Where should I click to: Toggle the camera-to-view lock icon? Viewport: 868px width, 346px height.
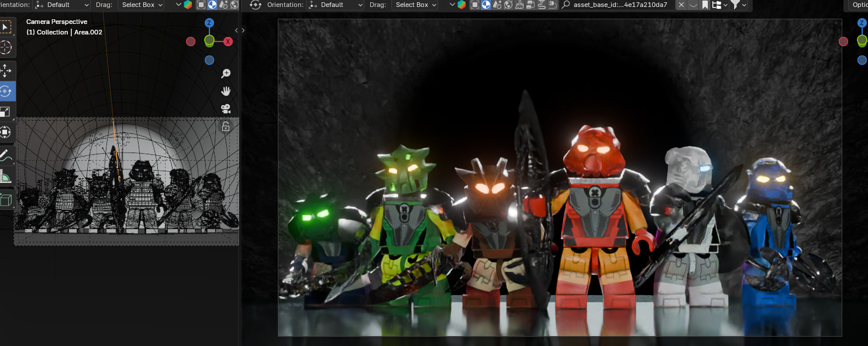(226, 126)
